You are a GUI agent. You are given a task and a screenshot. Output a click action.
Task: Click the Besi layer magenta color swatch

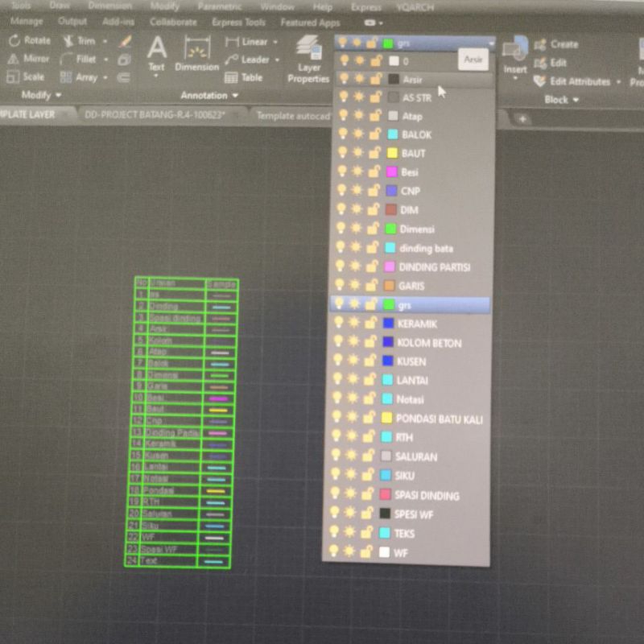(392, 172)
